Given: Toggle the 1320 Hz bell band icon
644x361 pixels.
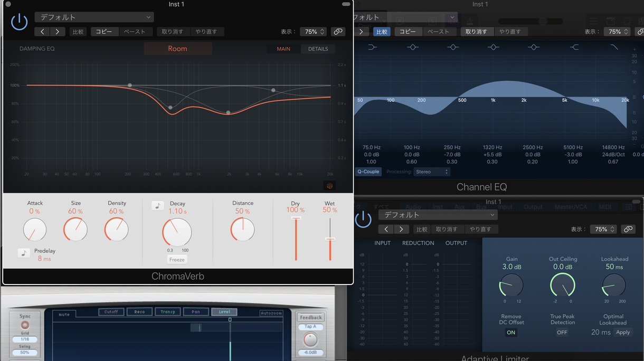Looking at the screenshot, I should point(493,47).
